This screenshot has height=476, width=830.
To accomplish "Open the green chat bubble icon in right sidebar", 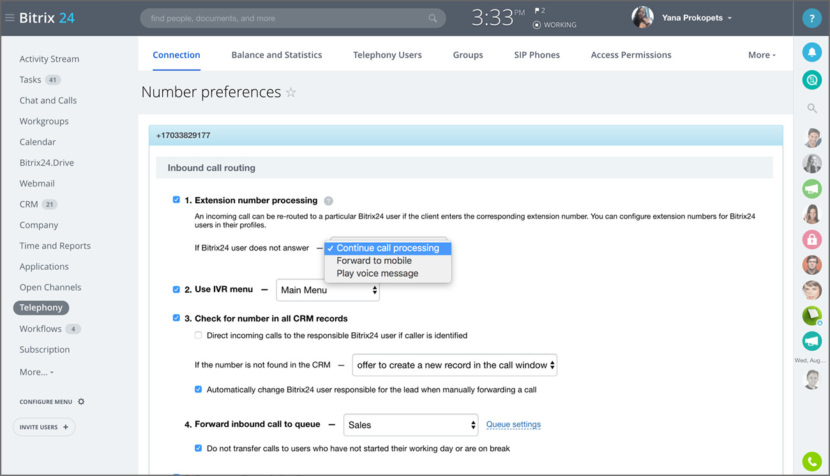I will point(811,80).
